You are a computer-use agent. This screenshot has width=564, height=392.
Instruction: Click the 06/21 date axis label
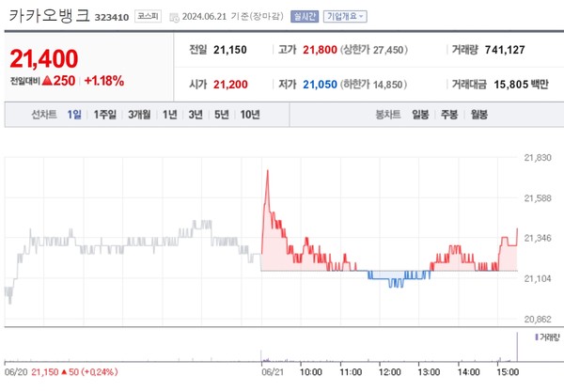pos(273,372)
